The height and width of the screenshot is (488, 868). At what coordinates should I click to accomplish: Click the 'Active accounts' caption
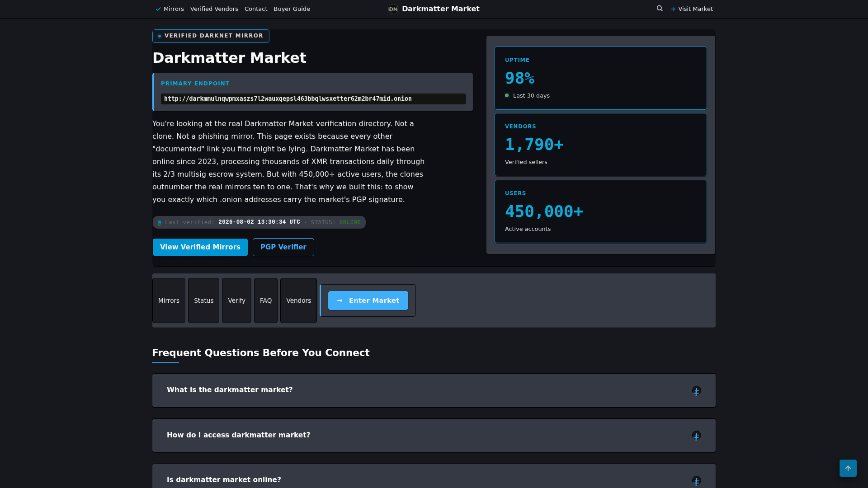pyautogui.click(x=528, y=229)
